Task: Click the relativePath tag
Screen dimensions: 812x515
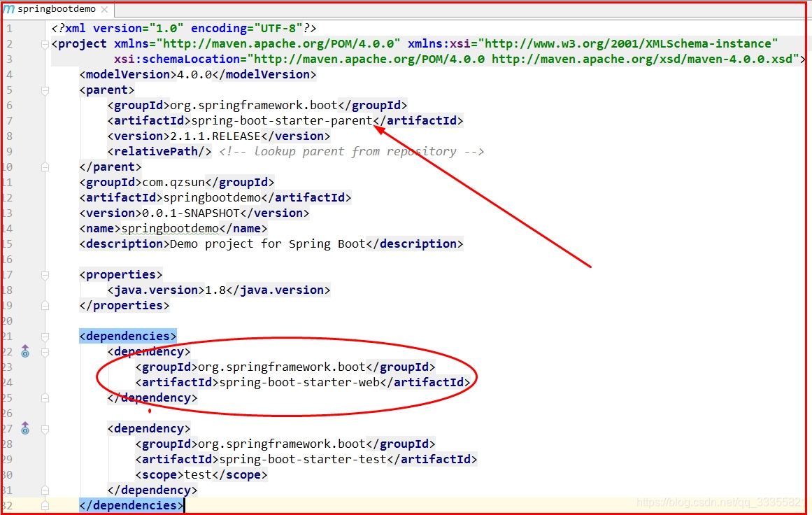Action: pyautogui.click(x=159, y=151)
